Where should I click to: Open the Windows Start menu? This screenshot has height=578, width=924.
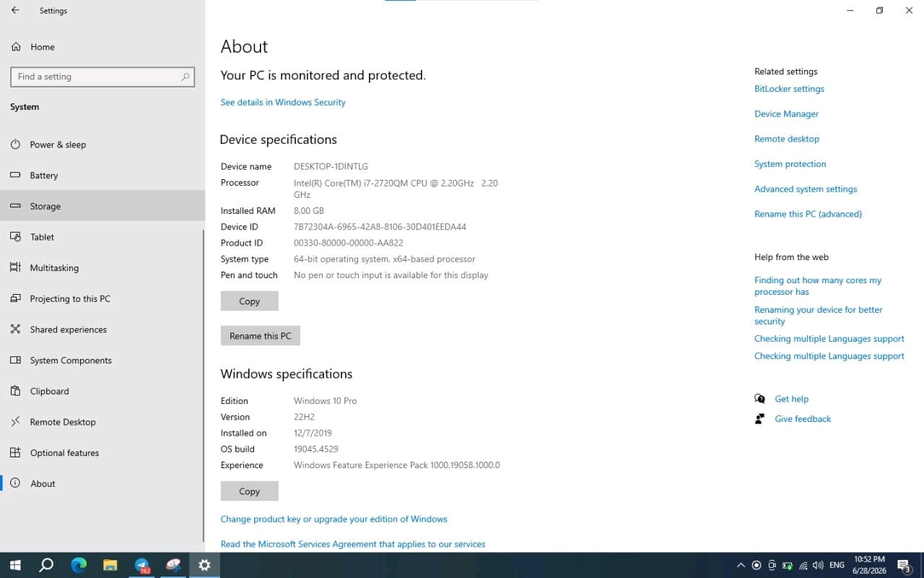point(15,565)
